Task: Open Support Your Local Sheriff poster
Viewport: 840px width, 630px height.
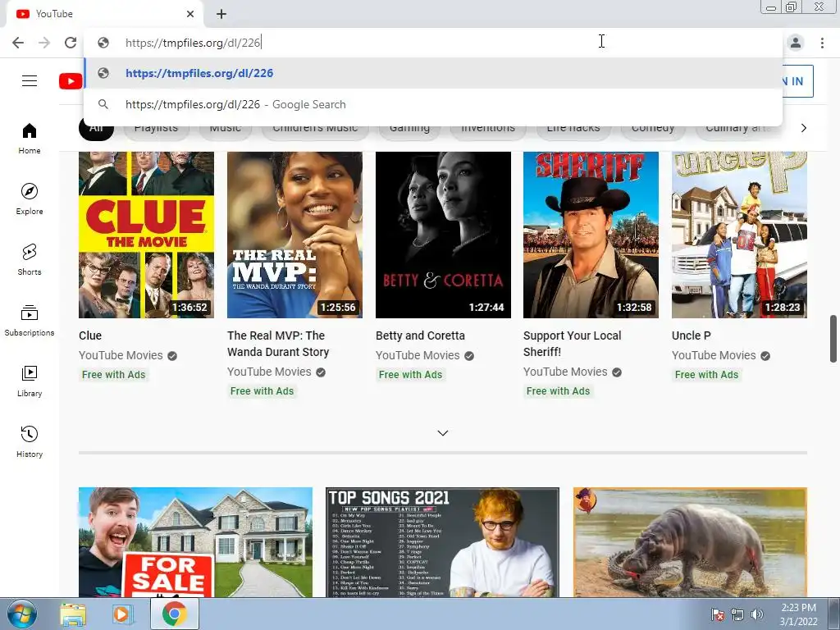Action: [x=591, y=235]
